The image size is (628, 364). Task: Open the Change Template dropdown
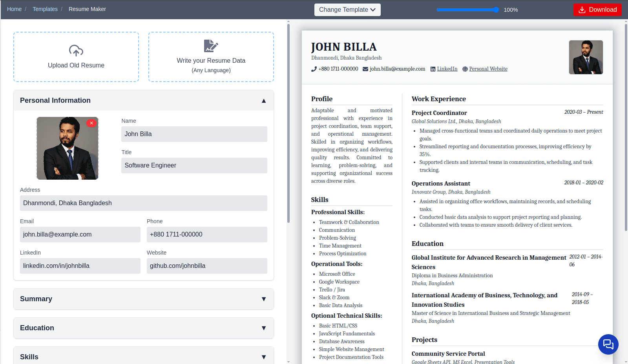347,9
